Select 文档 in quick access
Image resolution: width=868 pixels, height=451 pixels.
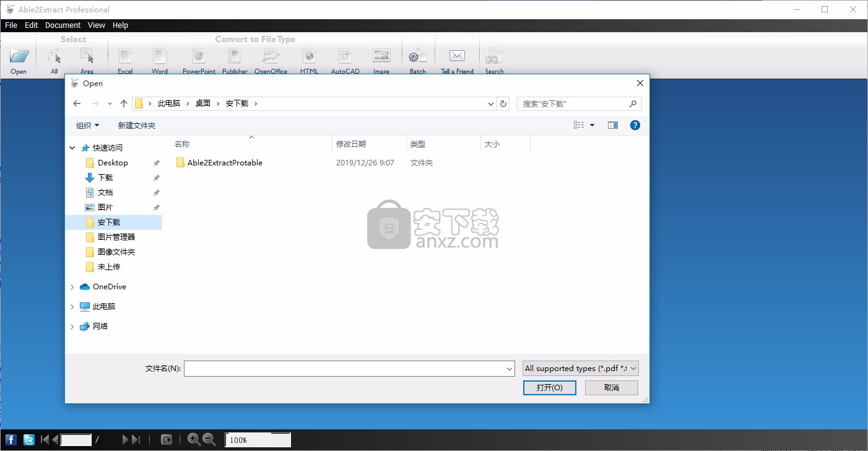click(105, 193)
